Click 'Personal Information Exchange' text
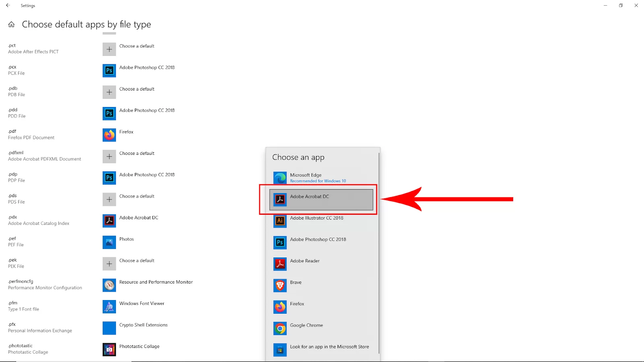644x362 pixels. tap(40, 331)
